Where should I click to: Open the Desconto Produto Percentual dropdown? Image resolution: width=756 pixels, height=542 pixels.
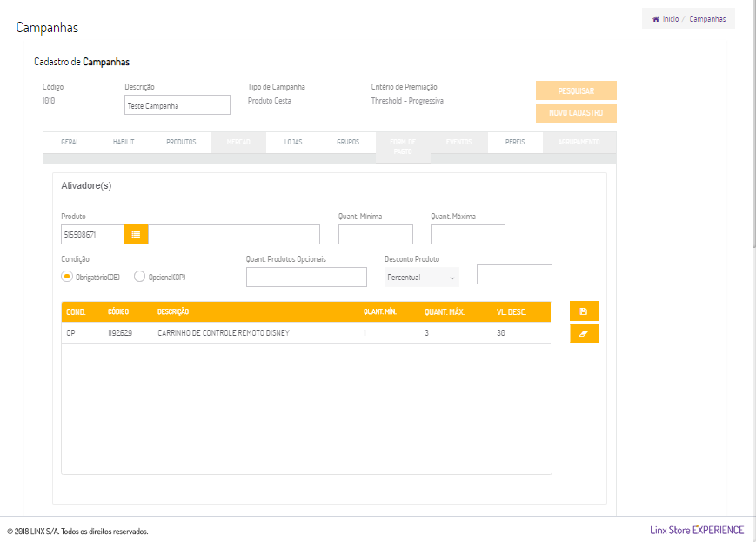(422, 277)
